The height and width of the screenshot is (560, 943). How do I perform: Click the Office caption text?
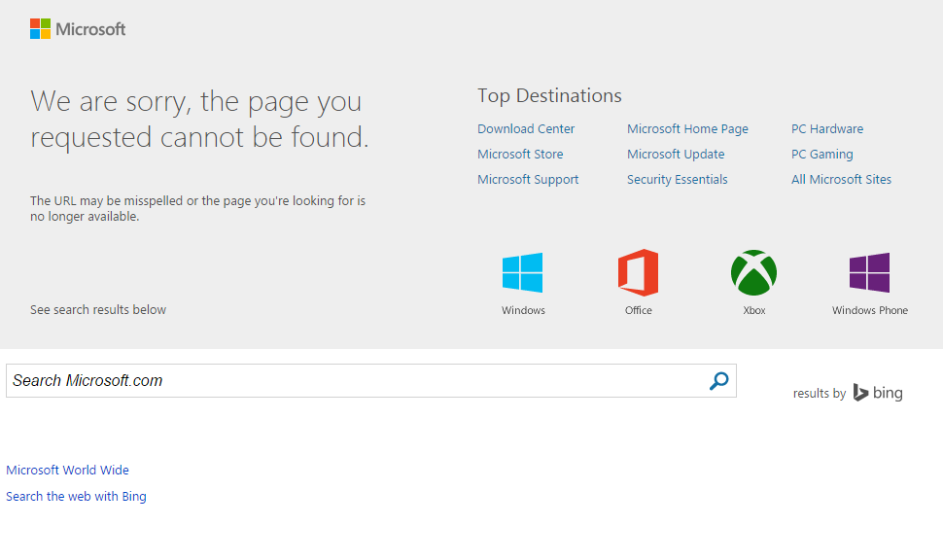pyautogui.click(x=638, y=310)
